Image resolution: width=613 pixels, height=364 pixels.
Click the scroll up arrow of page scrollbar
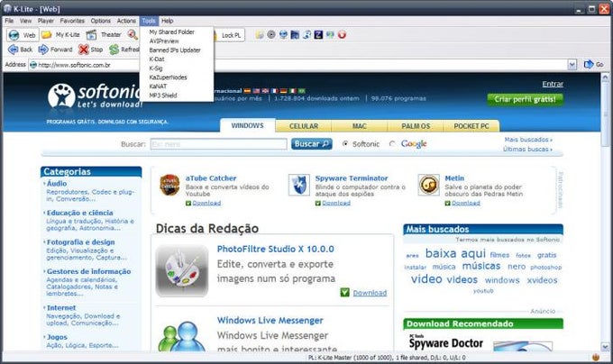pyautogui.click(x=605, y=77)
